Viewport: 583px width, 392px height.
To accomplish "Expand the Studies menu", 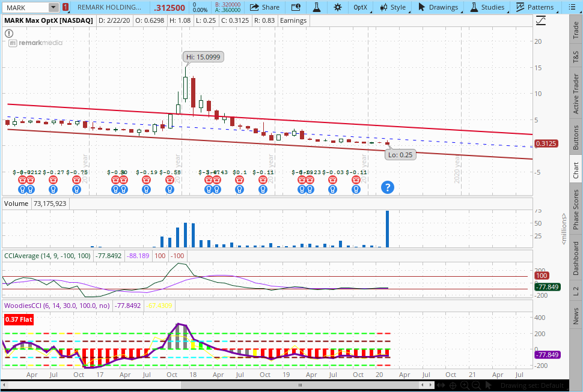I will pyautogui.click(x=487, y=7).
